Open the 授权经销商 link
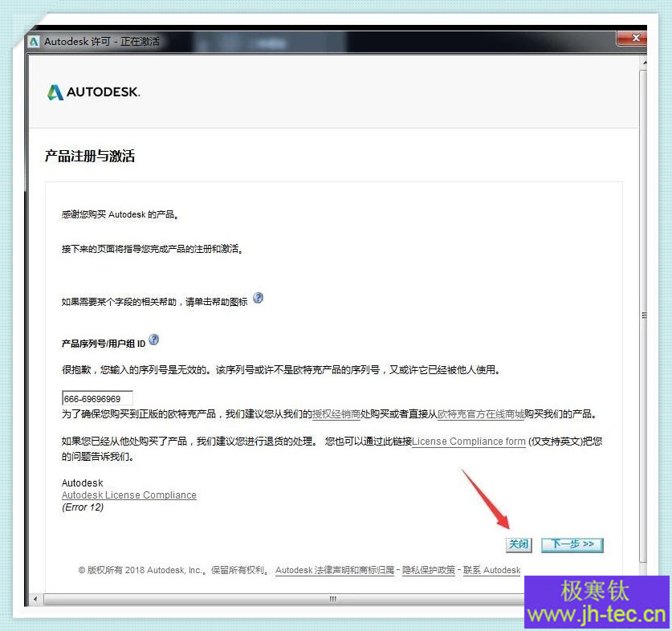 point(336,414)
